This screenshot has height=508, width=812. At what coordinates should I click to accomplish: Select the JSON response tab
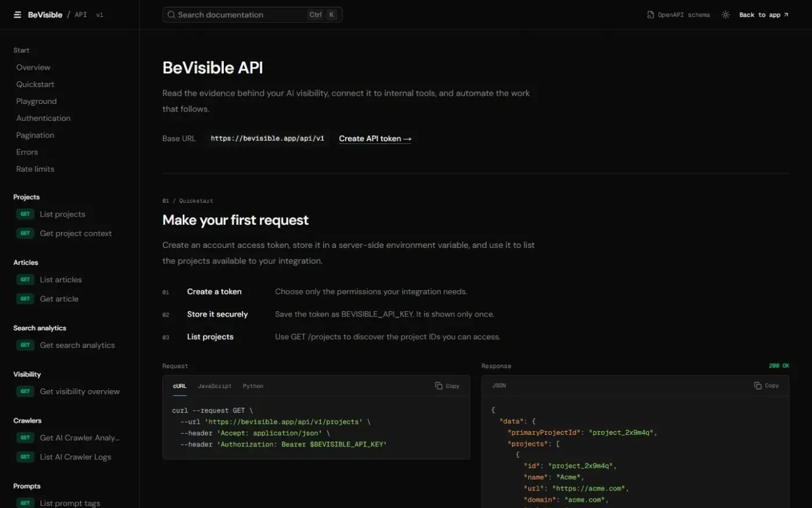coord(499,385)
